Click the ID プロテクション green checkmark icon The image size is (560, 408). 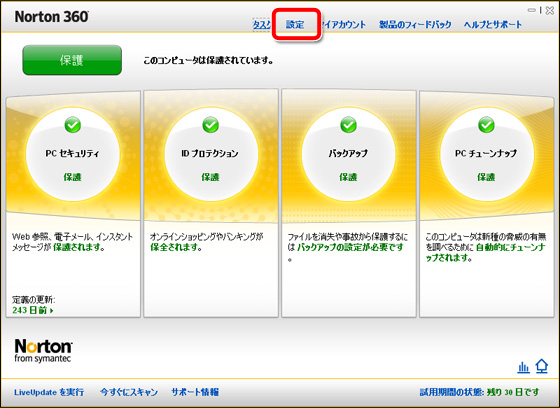pyautogui.click(x=210, y=125)
